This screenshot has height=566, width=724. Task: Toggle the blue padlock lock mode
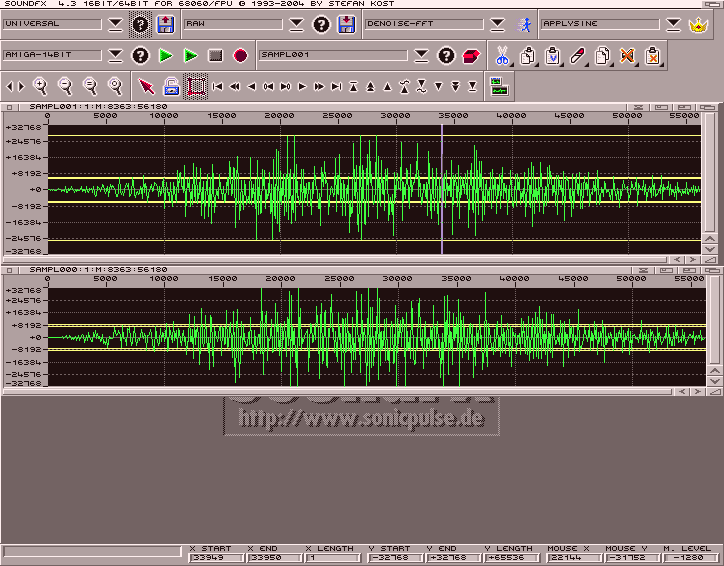click(171, 86)
